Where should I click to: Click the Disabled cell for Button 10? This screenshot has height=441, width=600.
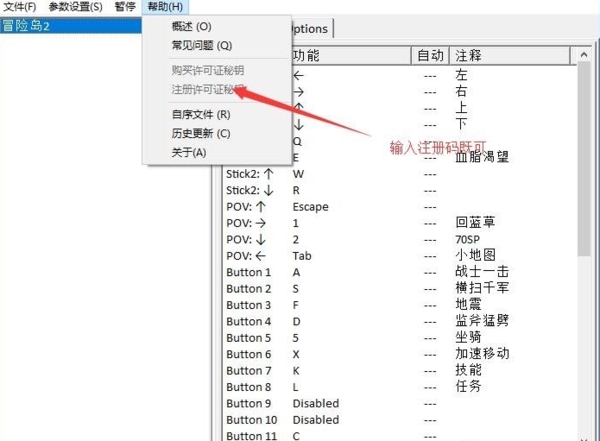[x=316, y=420]
